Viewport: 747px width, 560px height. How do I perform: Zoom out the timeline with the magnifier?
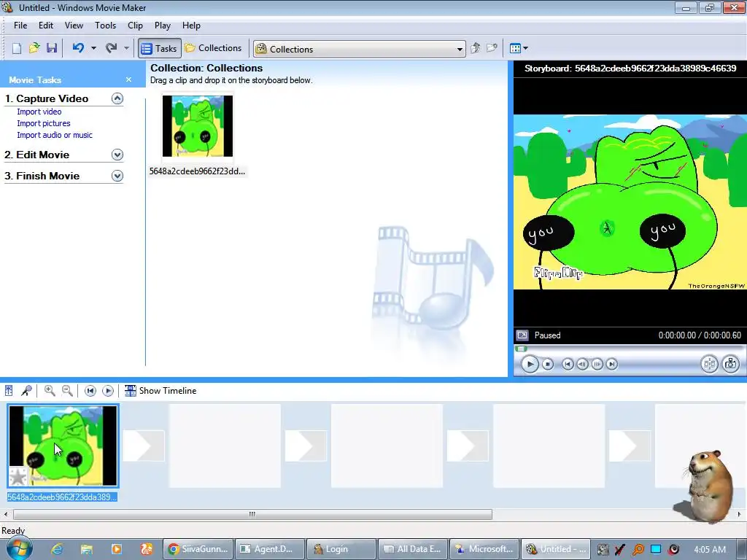68,391
